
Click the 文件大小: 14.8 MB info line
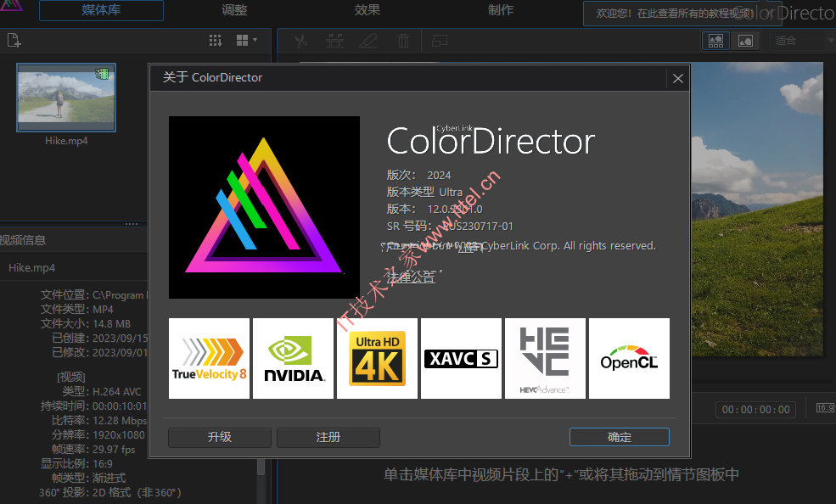coord(86,324)
